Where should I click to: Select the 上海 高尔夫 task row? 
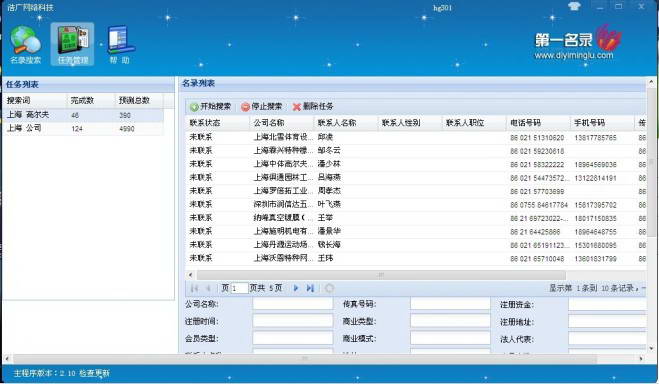click(x=83, y=115)
